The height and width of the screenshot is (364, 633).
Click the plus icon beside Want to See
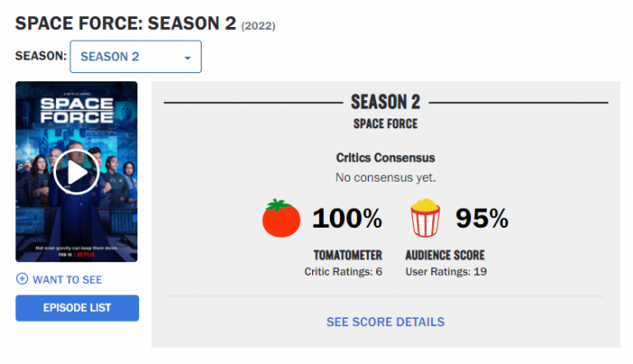[22, 279]
